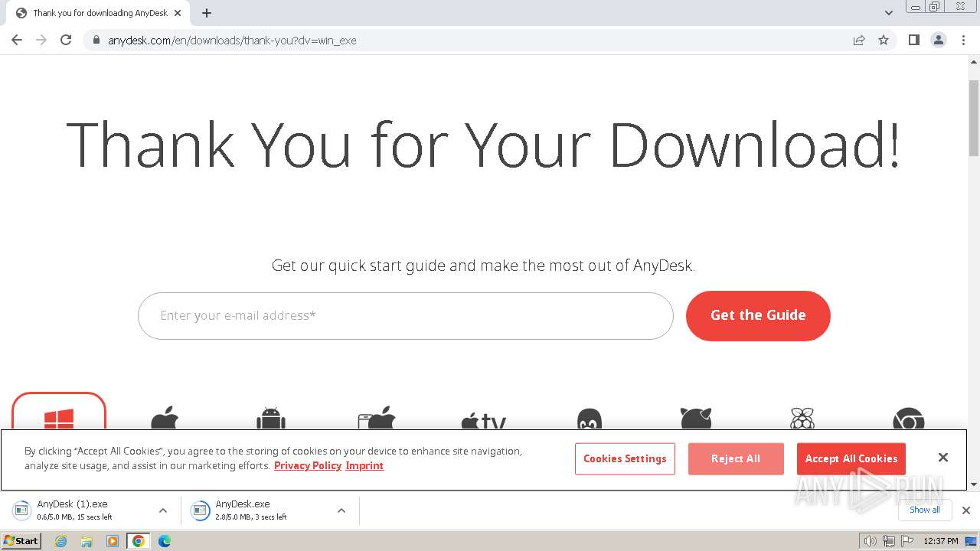Screen dimensions: 980x551
Task: Click the Chrome taskbar icon
Action: coord(139,541)
